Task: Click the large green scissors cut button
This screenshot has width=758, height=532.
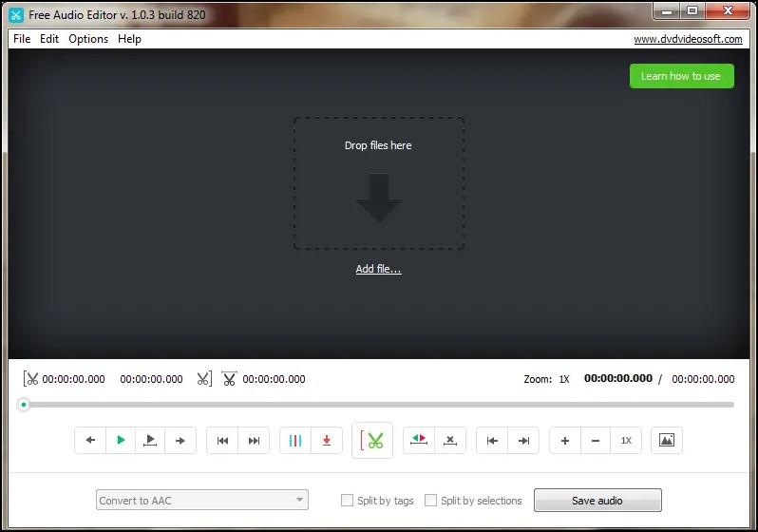Action: pos(372,440)
